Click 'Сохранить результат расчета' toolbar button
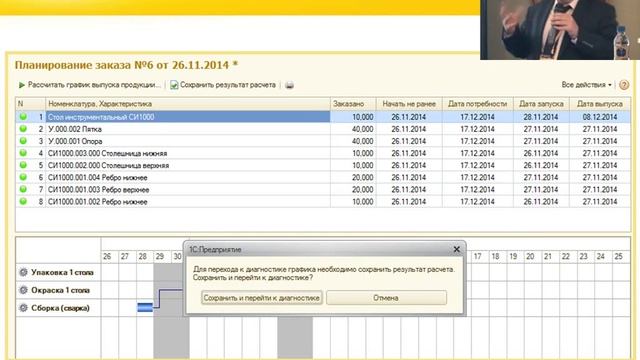This screenshot has width=640, height=360. 223,85
